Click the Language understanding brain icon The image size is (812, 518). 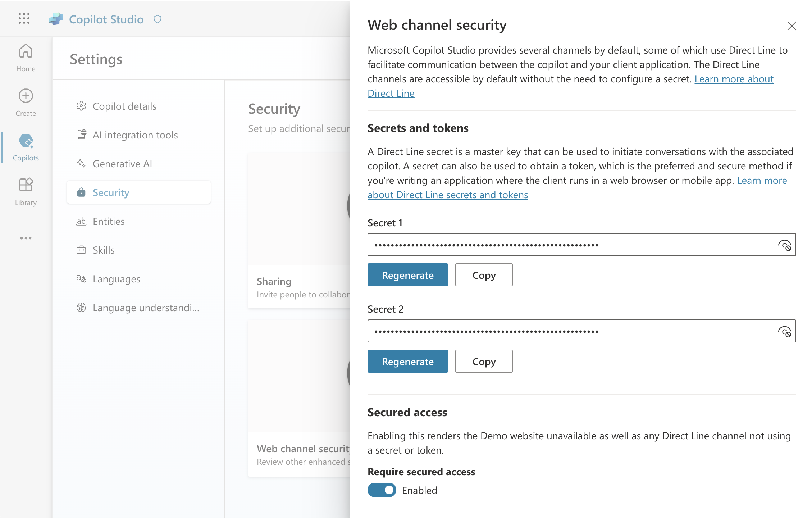(81, 307)
